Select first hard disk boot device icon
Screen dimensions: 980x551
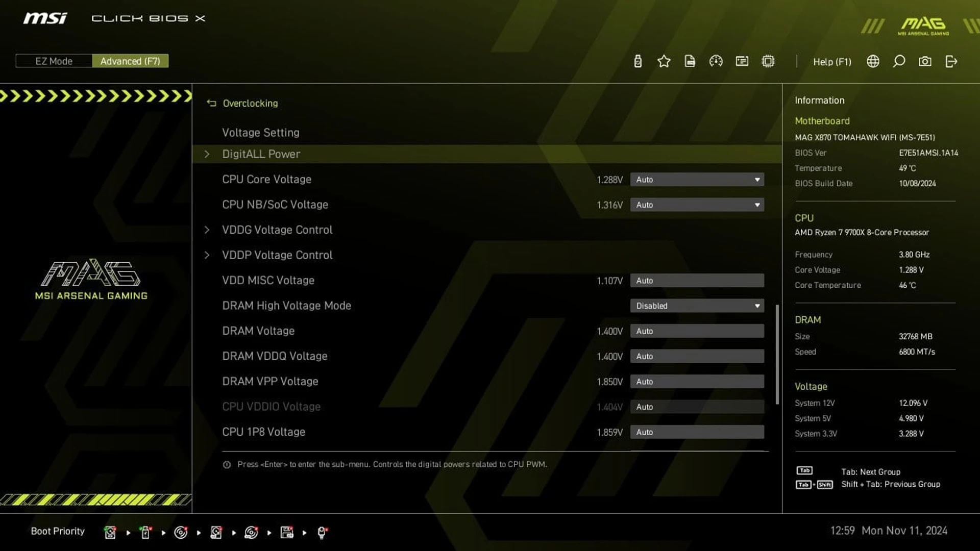click(x=110, y=532)
